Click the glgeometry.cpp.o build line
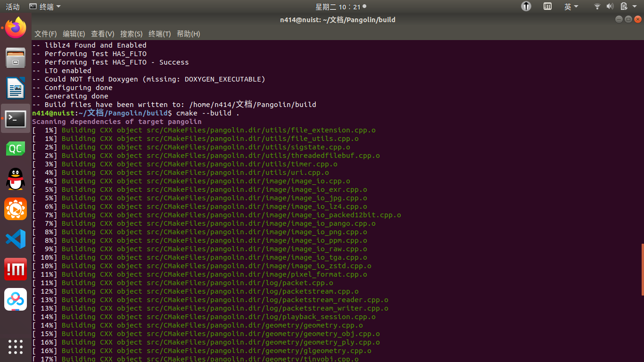 tap(202, 351)
